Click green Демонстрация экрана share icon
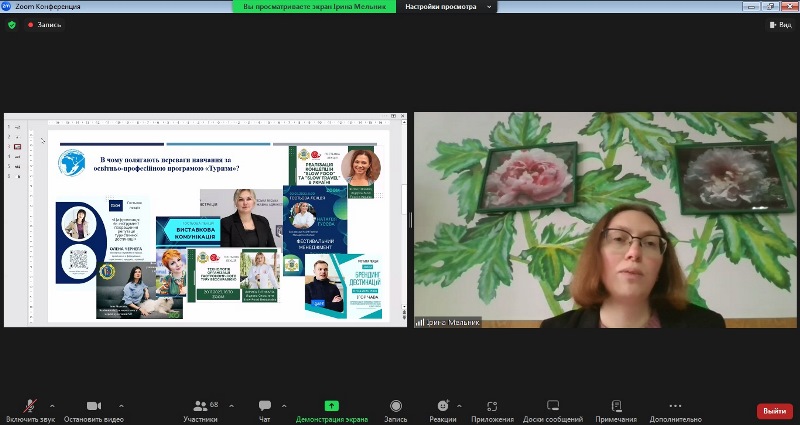Viewport: 800px width, 425px height. point(331,406)
